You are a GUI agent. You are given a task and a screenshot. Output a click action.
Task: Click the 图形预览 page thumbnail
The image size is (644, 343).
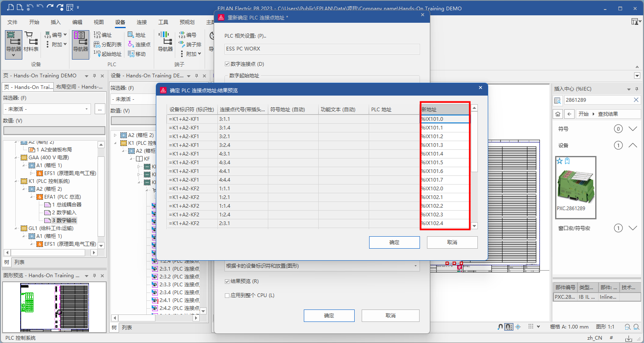55,307
